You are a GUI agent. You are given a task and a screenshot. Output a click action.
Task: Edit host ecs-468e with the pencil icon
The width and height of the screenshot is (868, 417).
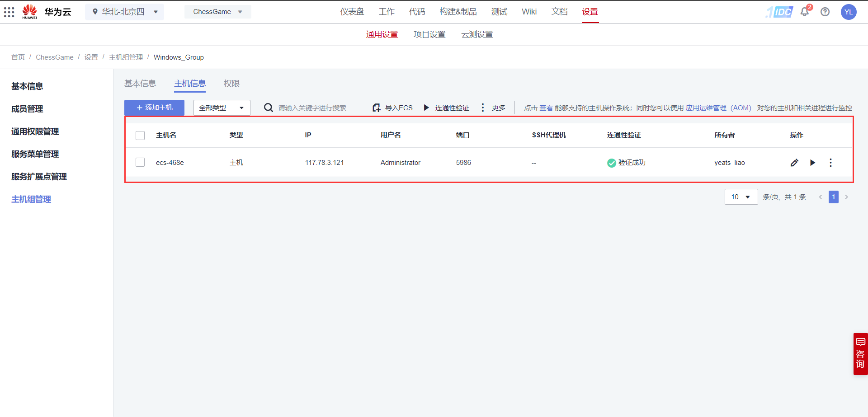point(794,163)
